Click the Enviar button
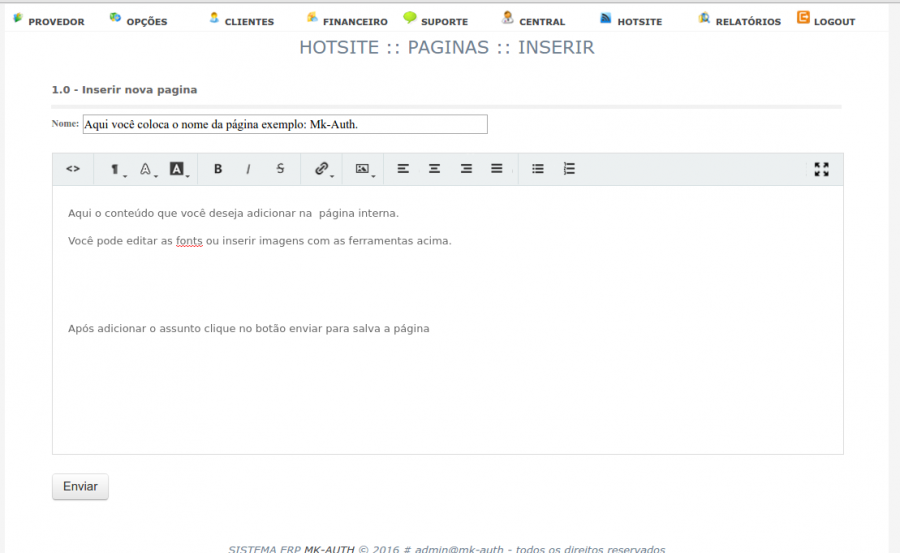The height and width of the screenshot is (553, 900). [80, 486]
